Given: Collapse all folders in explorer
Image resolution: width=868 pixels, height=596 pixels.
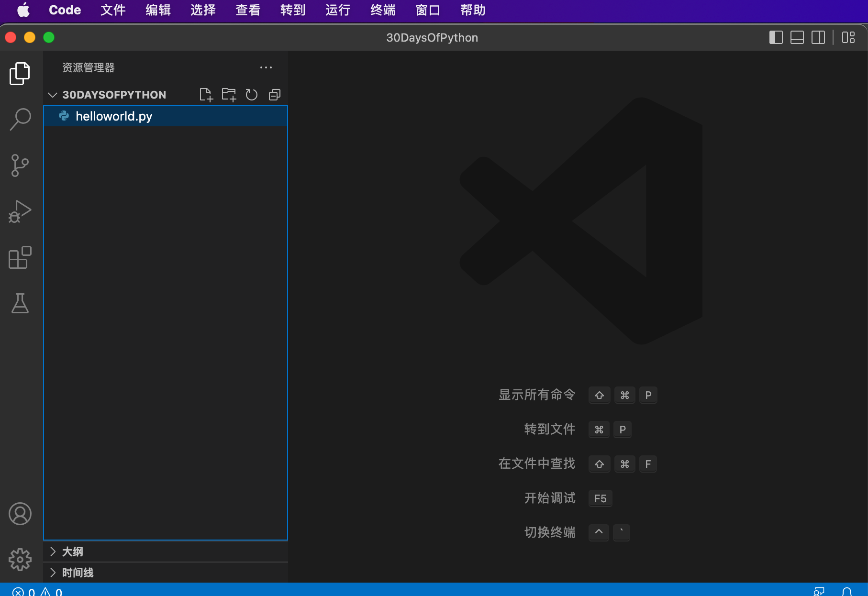Looking at the screenshot, I should pos(275,95).
